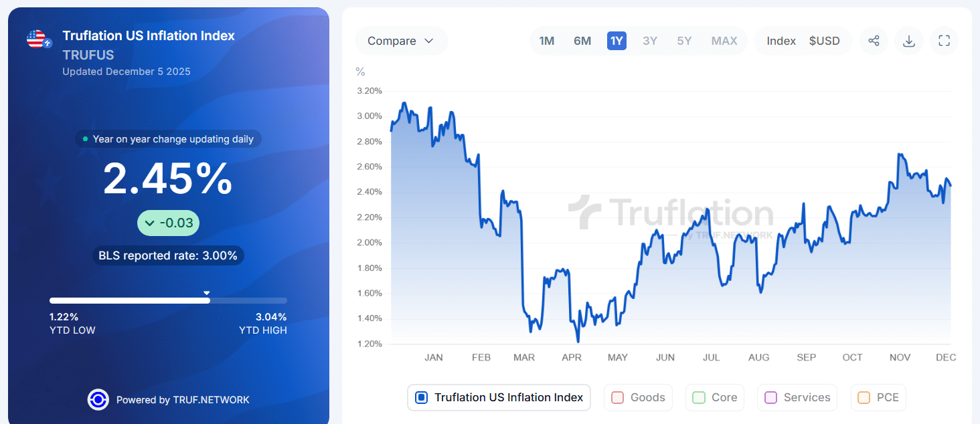Screen dimensions: 980x424
Task: Click the TRUF.NETWORK logo icon
Action: [x=98, y=399]
